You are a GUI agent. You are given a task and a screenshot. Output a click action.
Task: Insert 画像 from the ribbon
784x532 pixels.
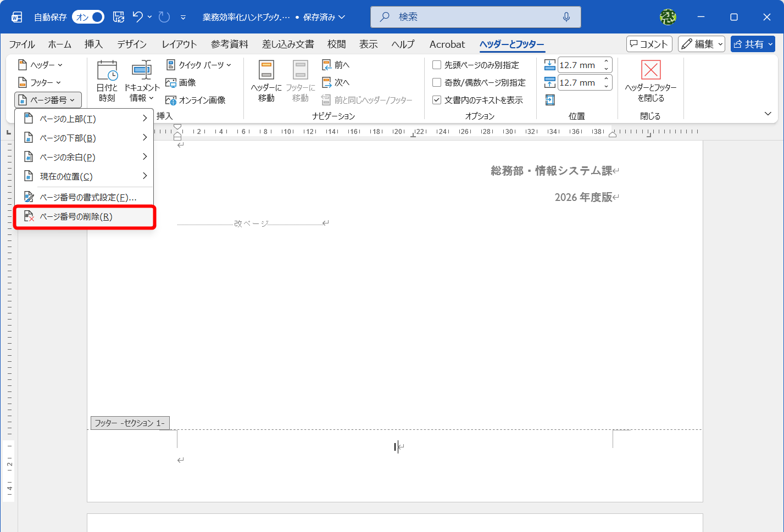click(181, 82)
